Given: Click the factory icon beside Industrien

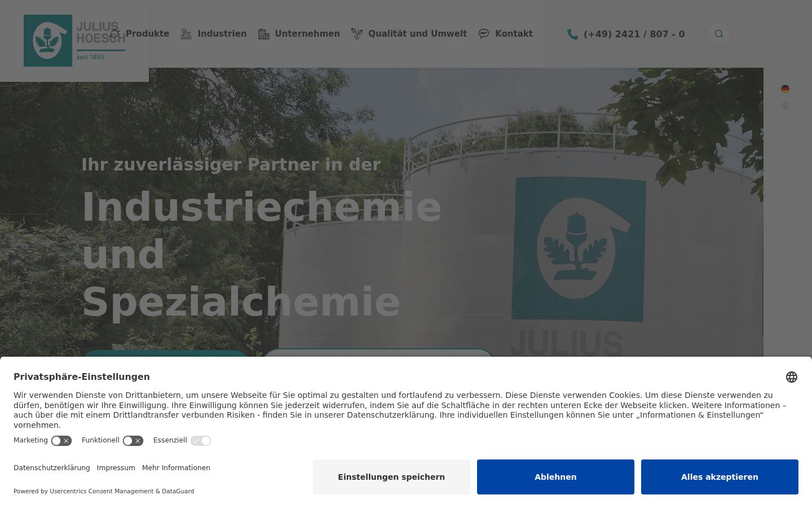Looking at the screenshot, I should click(x=186, y=34).
